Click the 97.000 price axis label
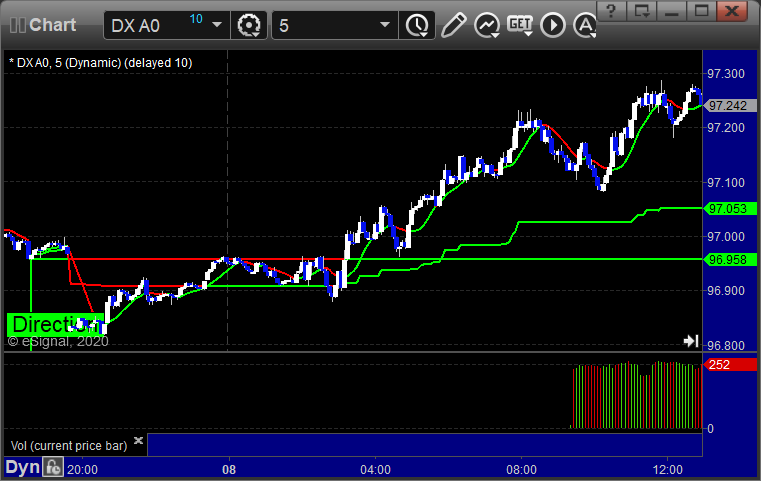 pyautogui.click(x=726, y=237)
